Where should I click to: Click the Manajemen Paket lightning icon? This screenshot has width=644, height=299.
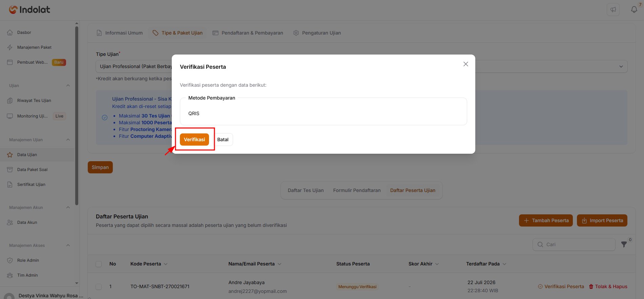tap(10, 47)
